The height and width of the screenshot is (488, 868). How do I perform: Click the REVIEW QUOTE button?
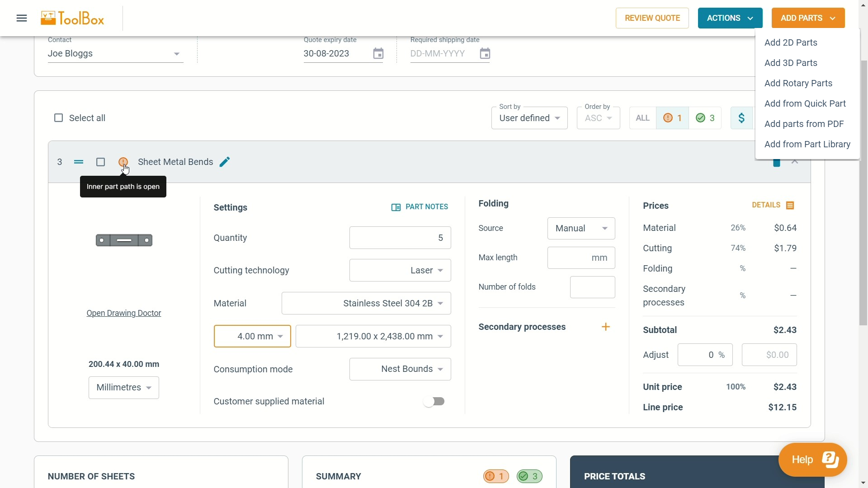click(x=652, y=18)
